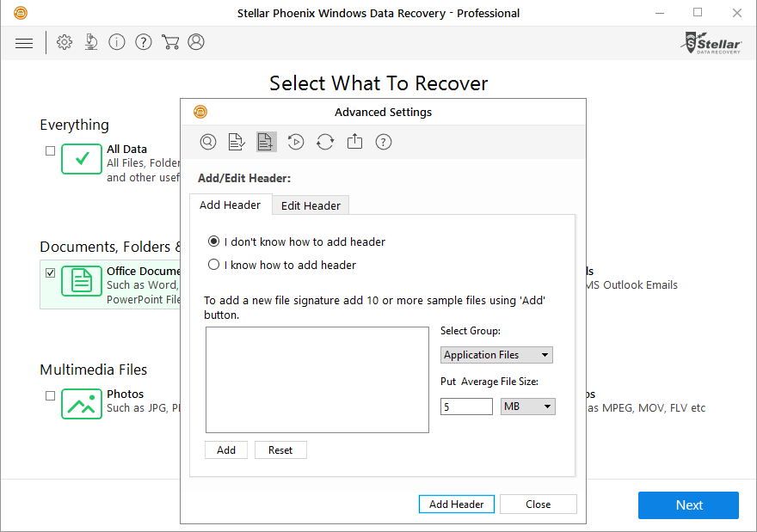Image resolution: width=757 pixels, height=532 pixels.
Task: Check the All Data checkbox
Action: tap(50, 150)
